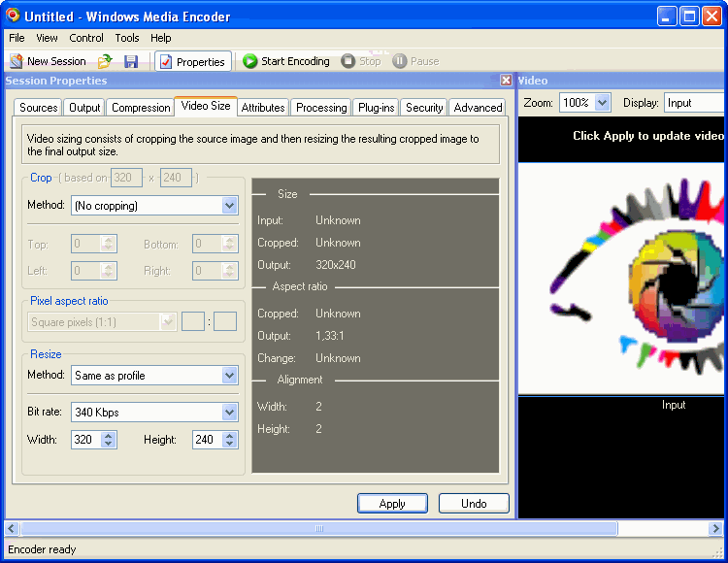Decrease the resize Height spinner value
Viewport: 728px width, 563px height.
(229, 445)
